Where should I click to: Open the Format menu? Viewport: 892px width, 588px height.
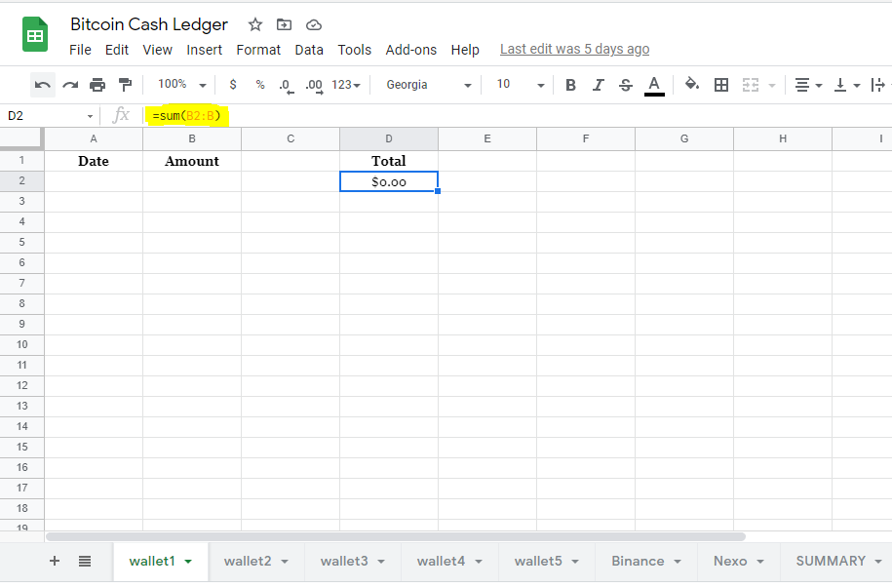tap(258, 50)
